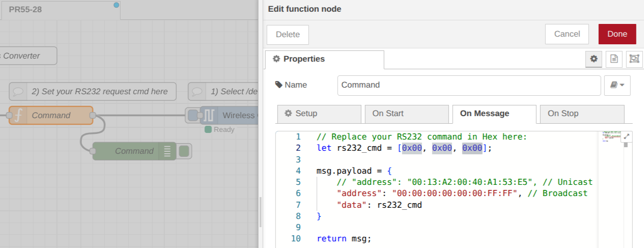Open the book library dropdown next to Name
This screenshot has height=248, width=644.
pyautogui.click(x=617, y=85)
